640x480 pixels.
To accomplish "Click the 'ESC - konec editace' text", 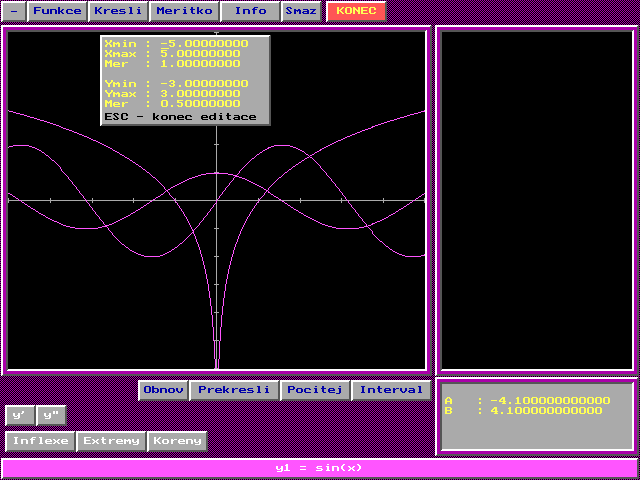I will (x=180, y=117).
